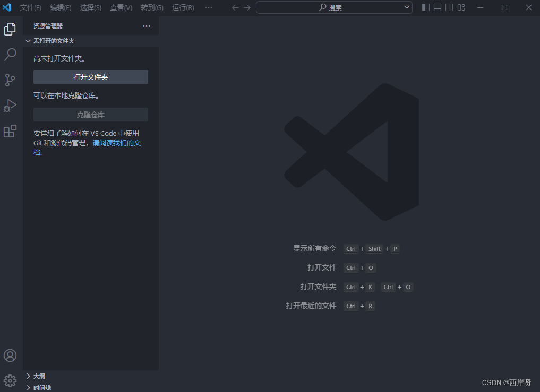
Task: Open the Run and Debug view
Action: [x=10, y=106]
